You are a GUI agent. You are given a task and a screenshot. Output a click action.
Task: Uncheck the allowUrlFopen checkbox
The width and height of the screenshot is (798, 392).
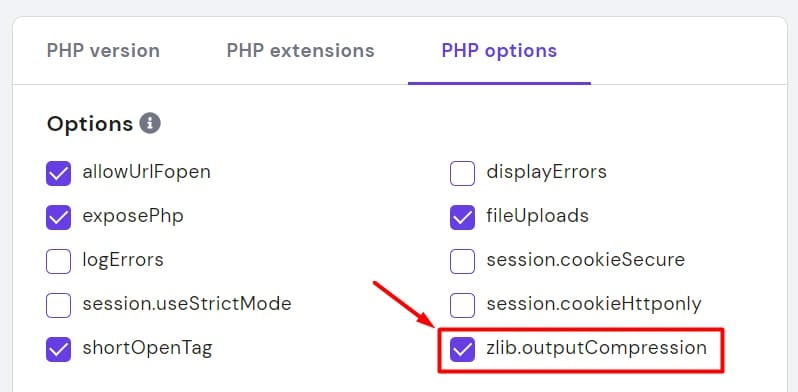59,174
